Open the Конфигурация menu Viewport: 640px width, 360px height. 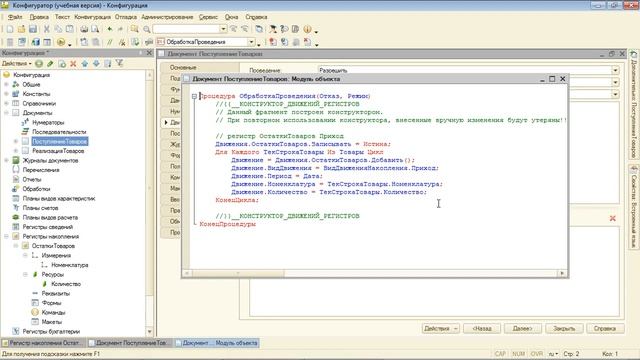92,17
